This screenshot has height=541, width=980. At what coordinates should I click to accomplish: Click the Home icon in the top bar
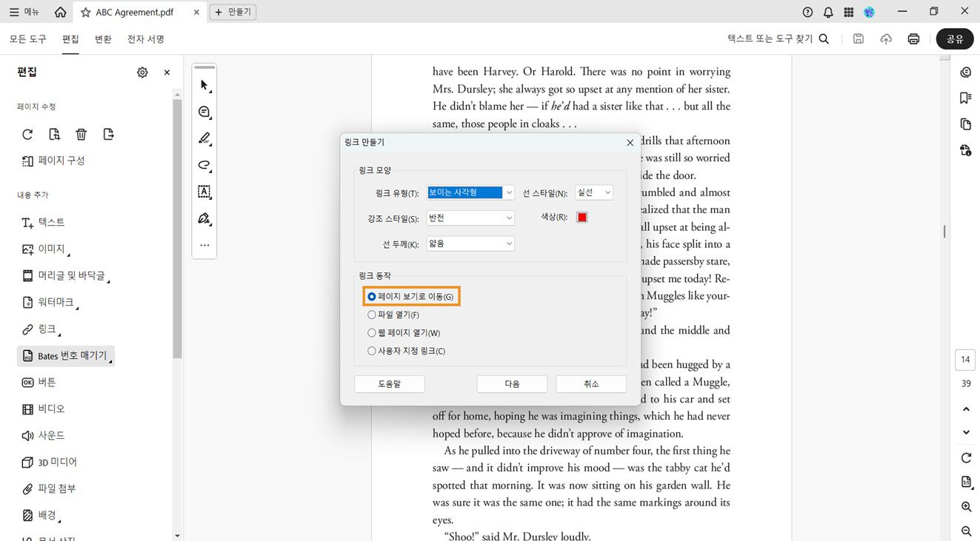[x=61, y=13]
